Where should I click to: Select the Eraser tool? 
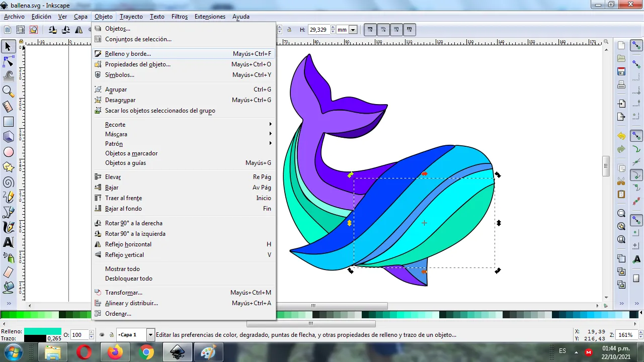[x=8, y=272]
